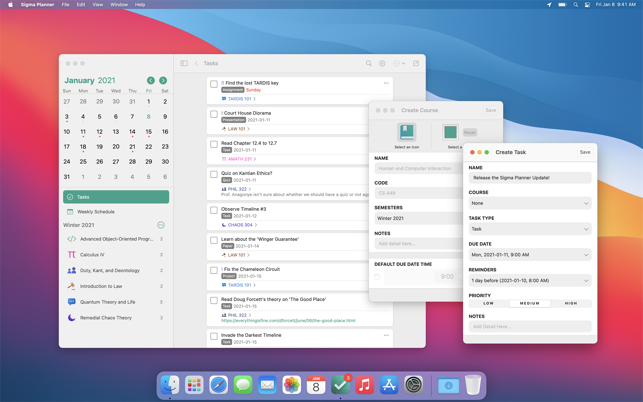
Task: Check off Fix the Chameleon Circuit
Action: pos(214,270)
